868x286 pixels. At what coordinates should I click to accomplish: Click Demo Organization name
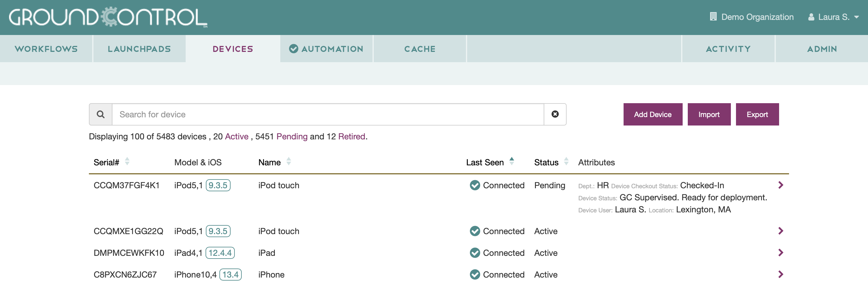tap(757, 17)
